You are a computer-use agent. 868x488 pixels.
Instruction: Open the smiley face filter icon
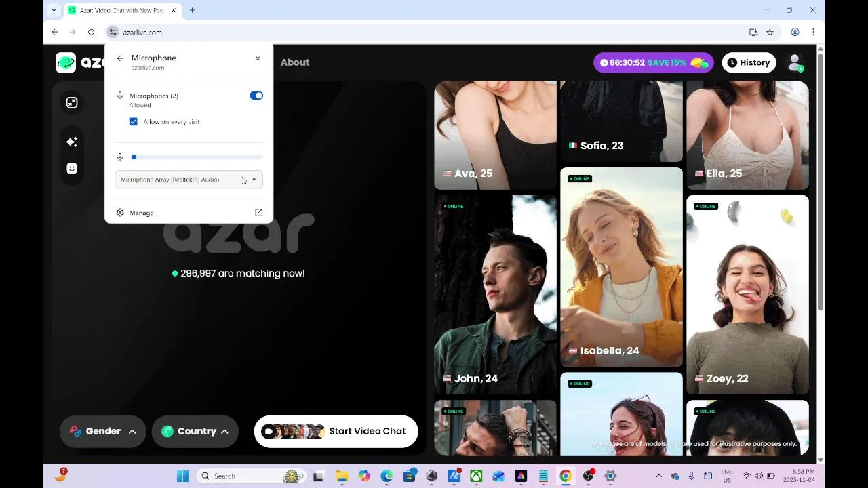click(x=72, y=168)
